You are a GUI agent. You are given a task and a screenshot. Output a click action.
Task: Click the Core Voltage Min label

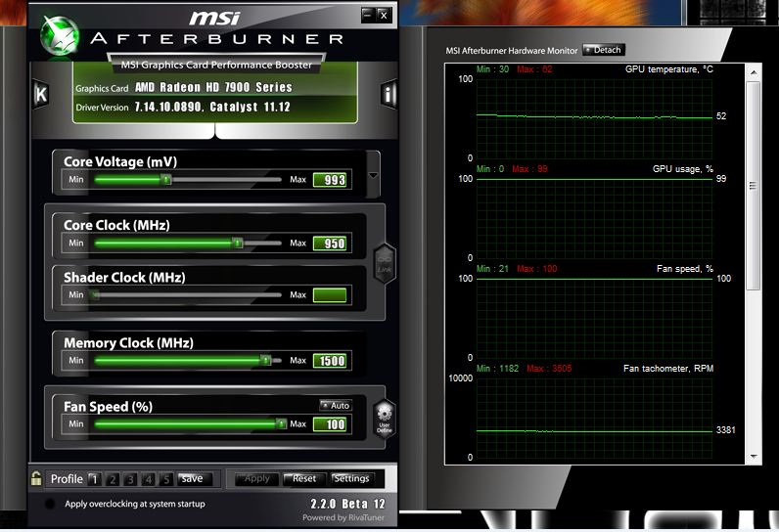click(76, 179)
